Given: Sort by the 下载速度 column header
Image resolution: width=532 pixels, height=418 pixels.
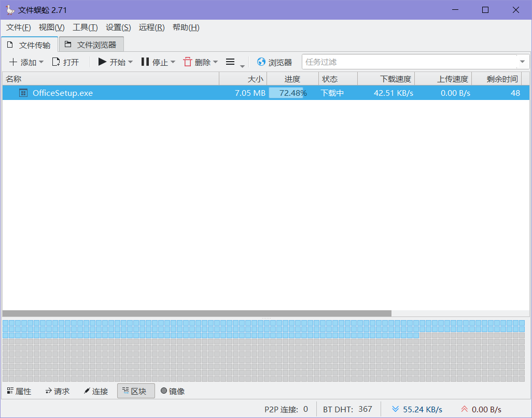Looking at the screenshot, I should coord(386,79).
